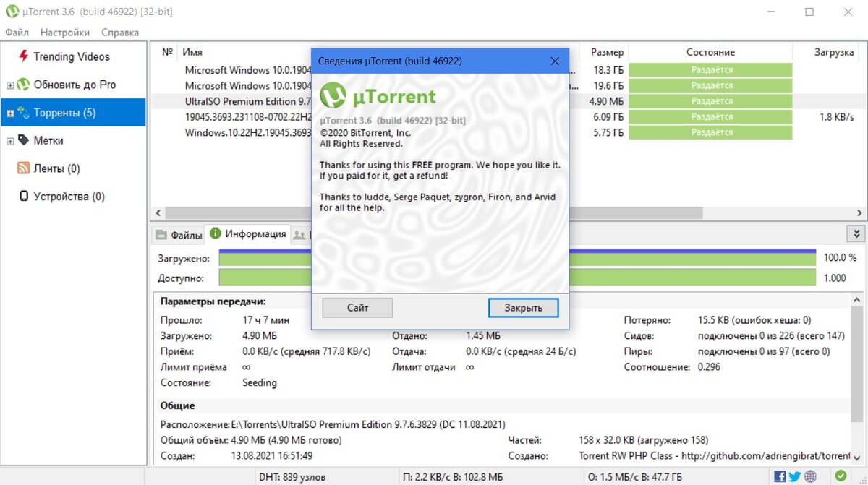868x485 pixels.
Task: Switch to the Файлы tab
Action: (179, 235)
